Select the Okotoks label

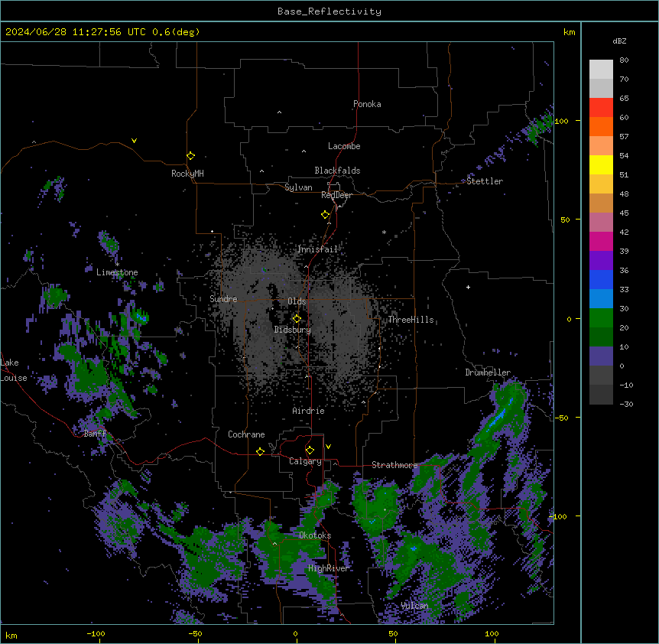click(315, 535)
